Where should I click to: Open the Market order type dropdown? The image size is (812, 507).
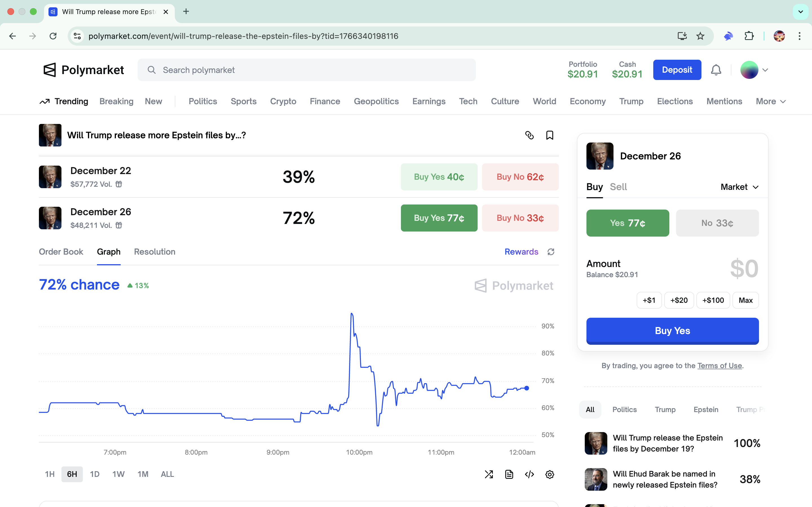(739, 187)
